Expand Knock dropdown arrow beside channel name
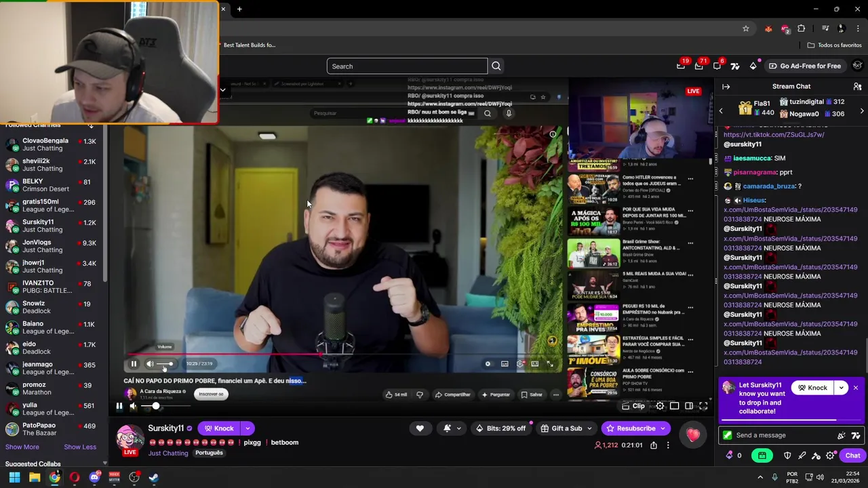This screenshot has width=868, height=488. pos(248,428)
